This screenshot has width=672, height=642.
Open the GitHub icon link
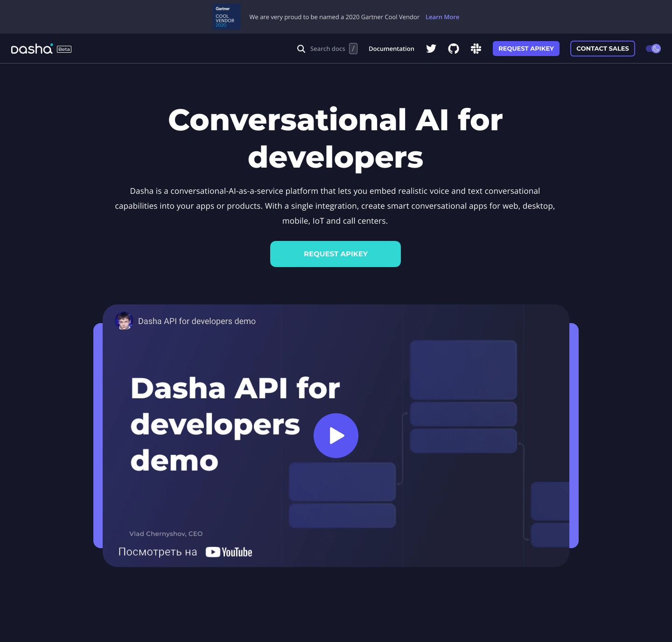(x=454, y=49)
